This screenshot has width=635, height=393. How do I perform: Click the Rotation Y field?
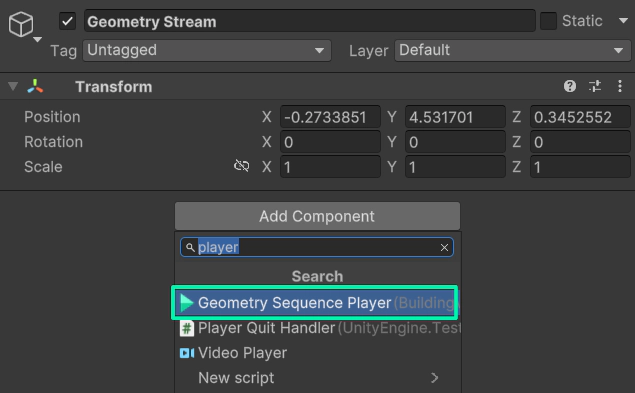tap(455, 142)
